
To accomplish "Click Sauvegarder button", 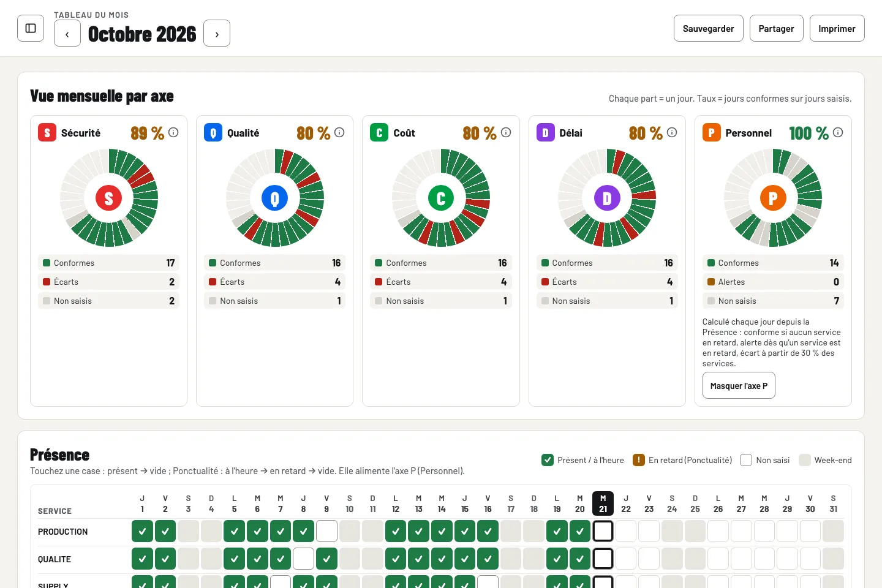I will click(709, 28).
